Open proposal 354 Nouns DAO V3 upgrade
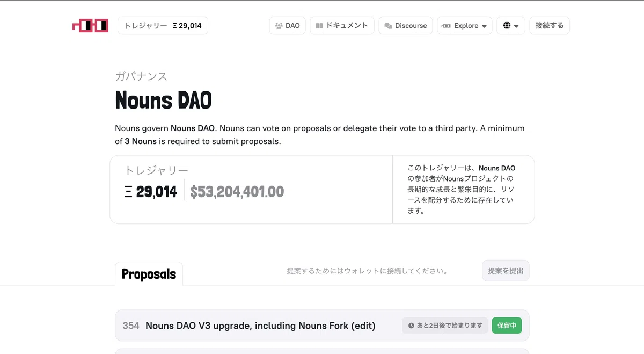Viewport: 644px width, 354px height. click(322, 326)
